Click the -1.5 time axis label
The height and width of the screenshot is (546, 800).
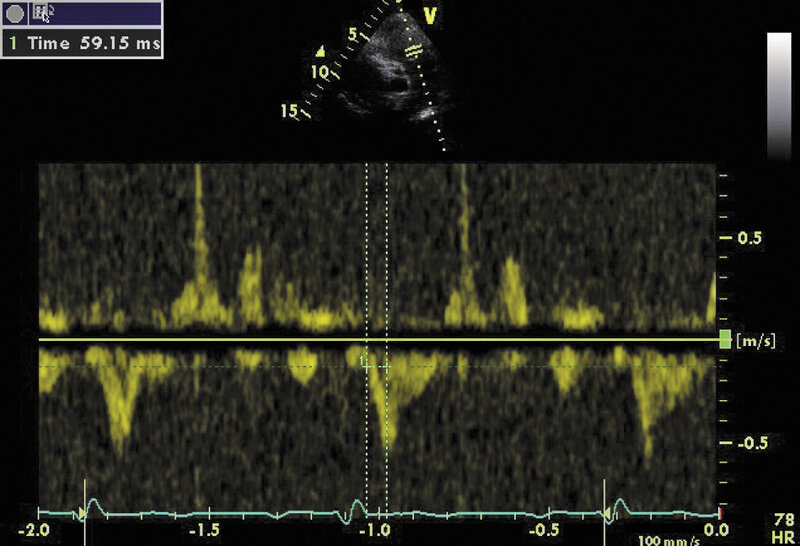coord(204,531)
